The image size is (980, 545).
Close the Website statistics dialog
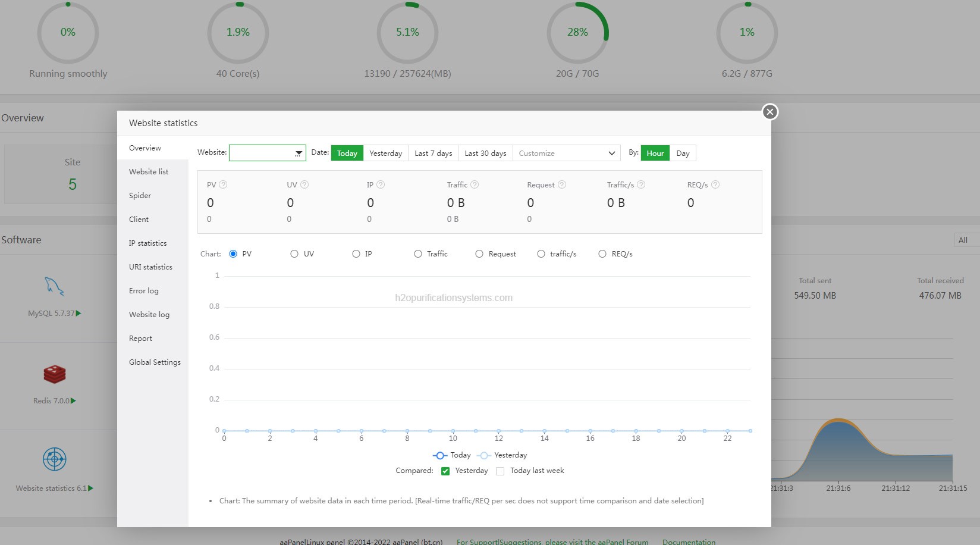point(770,112)
